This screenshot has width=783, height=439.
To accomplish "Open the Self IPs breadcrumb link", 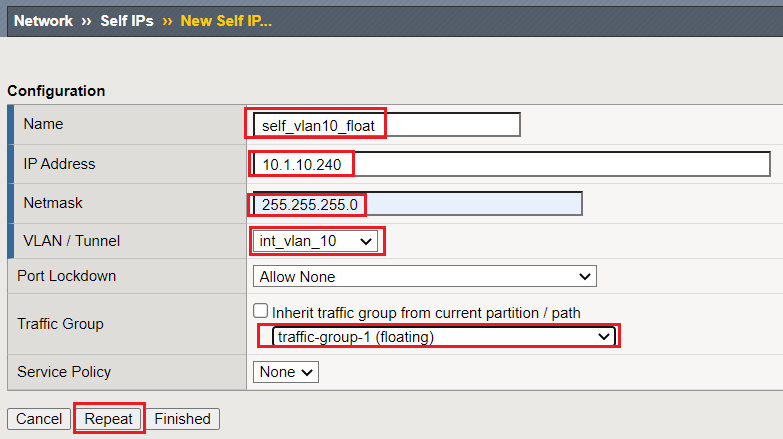I will coord(127,21).
